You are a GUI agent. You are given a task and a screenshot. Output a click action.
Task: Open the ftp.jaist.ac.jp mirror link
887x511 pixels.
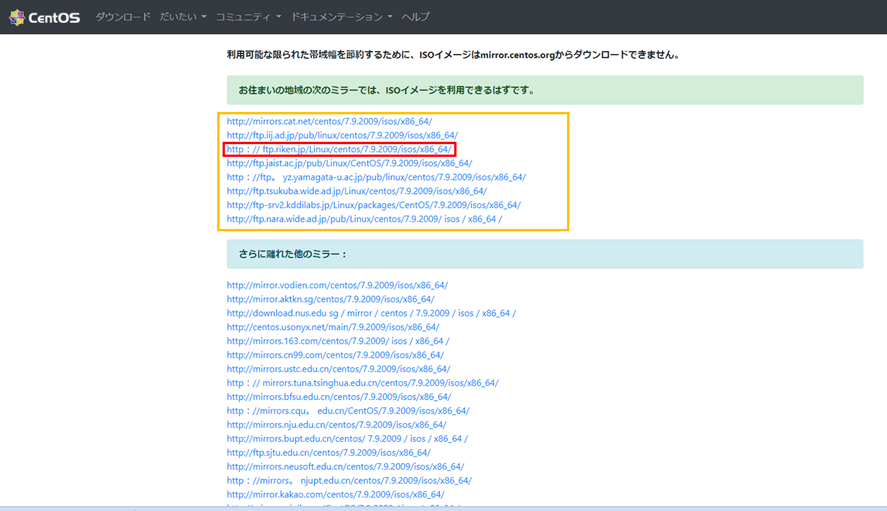coord(350,163)
